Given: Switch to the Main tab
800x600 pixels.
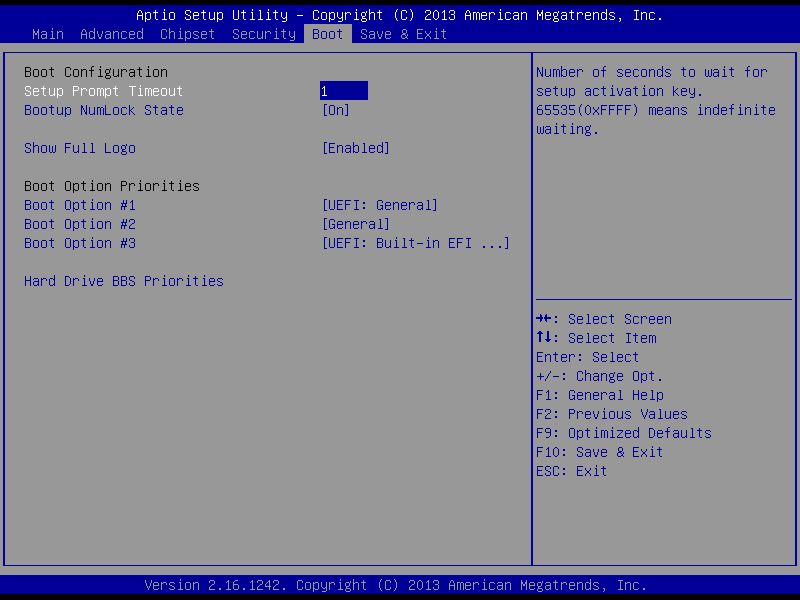Looking at the screenshot, I should click(x=48, y=34).
